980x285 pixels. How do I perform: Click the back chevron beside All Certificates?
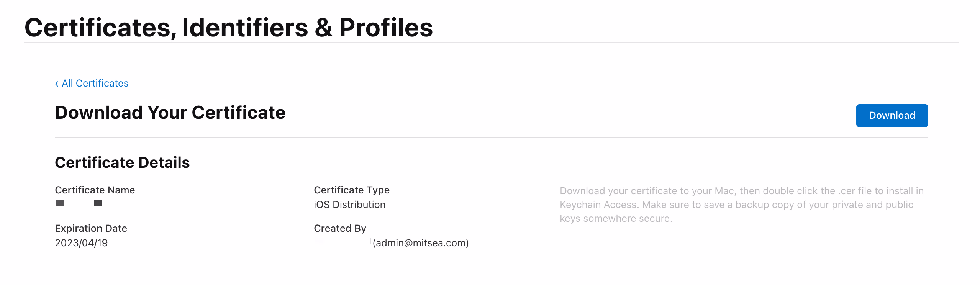click(57, 84)
